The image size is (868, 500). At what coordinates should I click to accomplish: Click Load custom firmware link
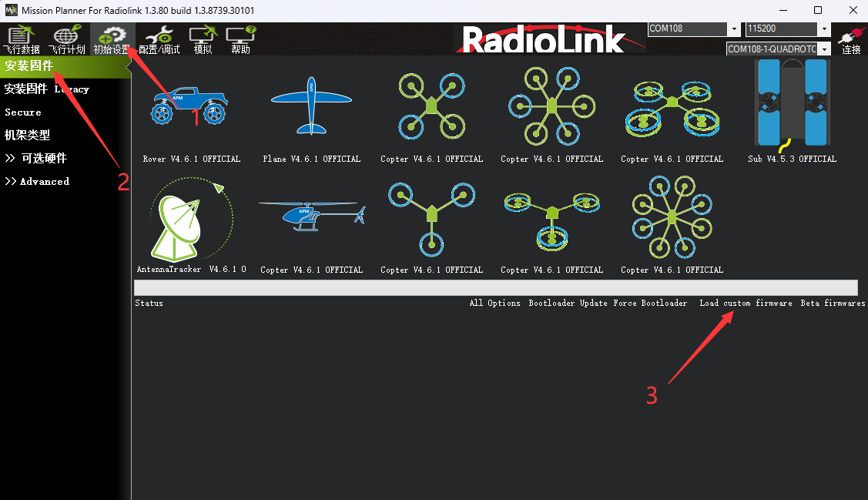click(746, 303)
